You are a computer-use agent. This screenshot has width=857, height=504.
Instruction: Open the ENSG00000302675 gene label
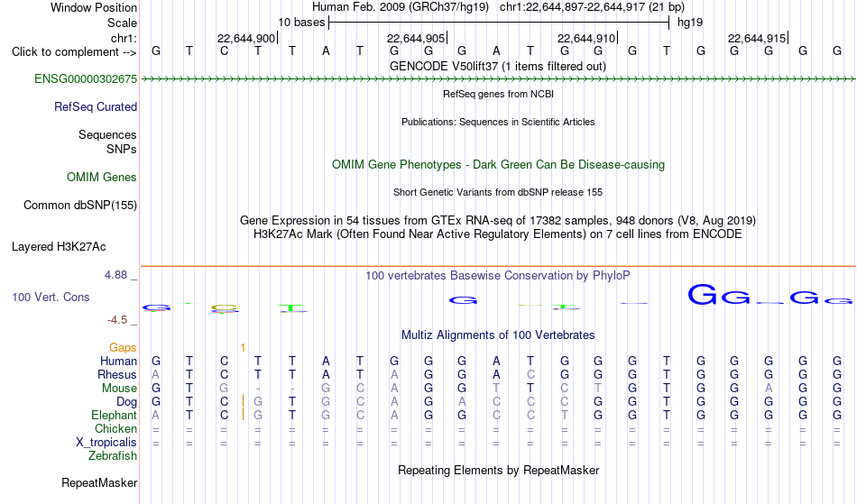pos(86,78)
